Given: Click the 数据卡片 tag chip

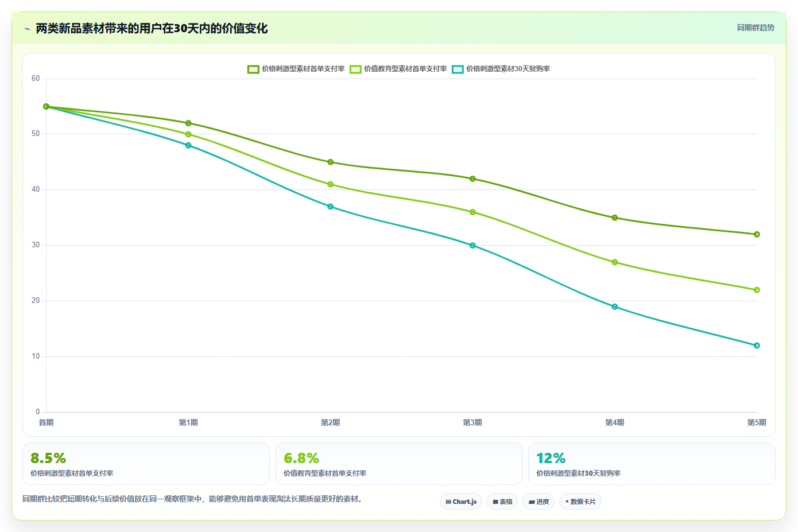Looking at the screenshot, I should tap(580, 502).
